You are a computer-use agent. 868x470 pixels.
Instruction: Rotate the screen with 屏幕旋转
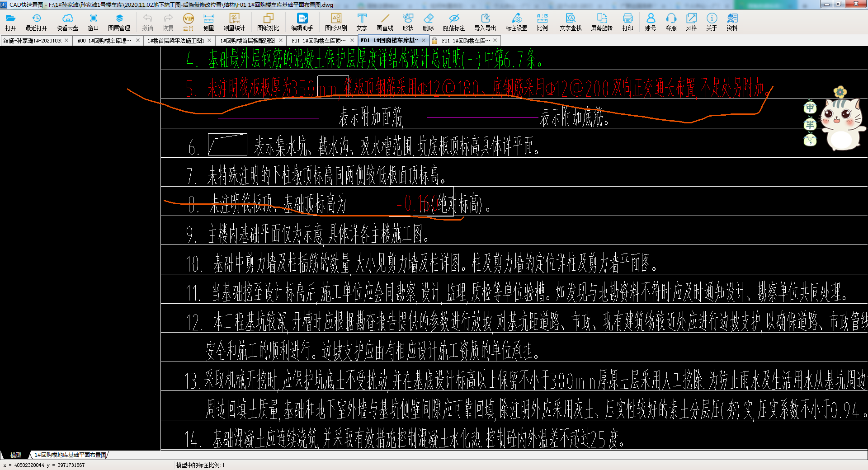coord(602,22)
